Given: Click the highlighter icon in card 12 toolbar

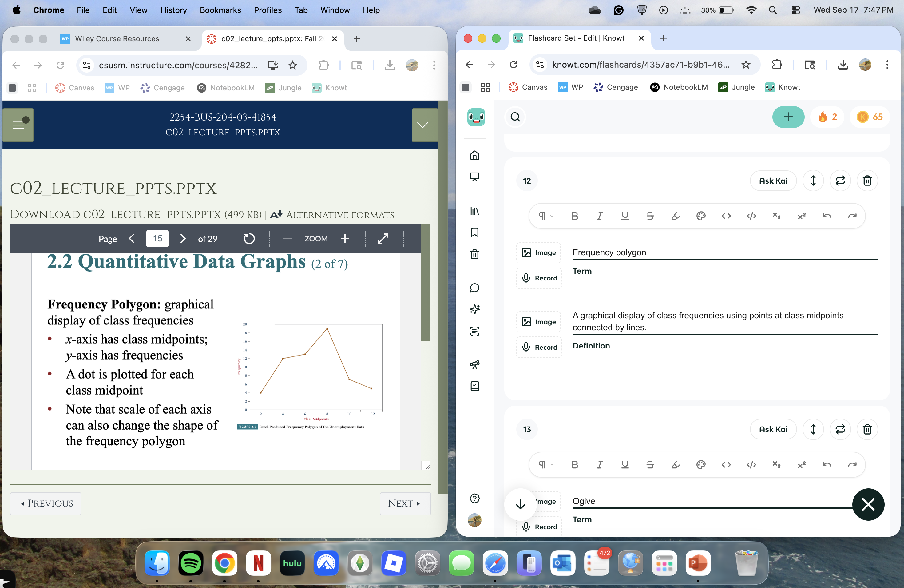Looking at the screenshot, I should (675, 216).
